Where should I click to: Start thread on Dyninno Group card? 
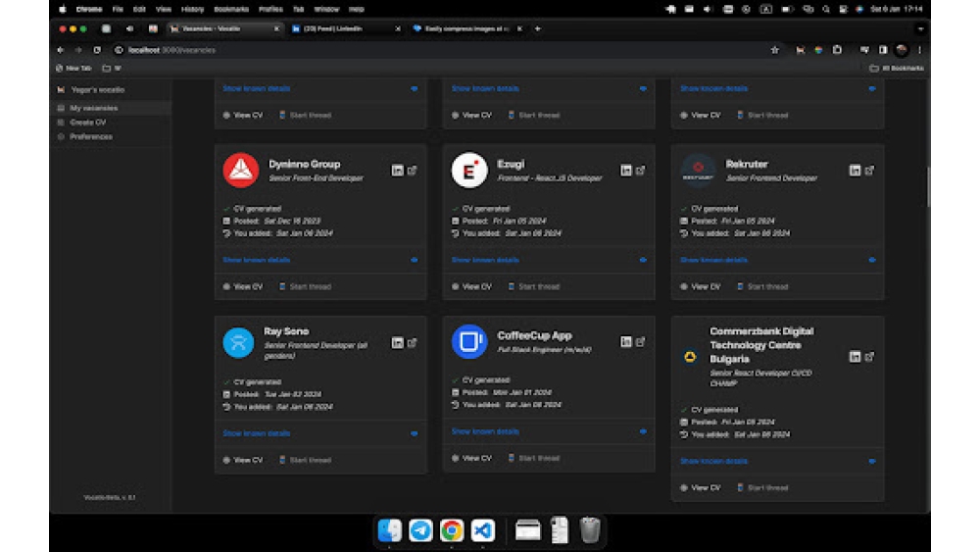[305, 287]
